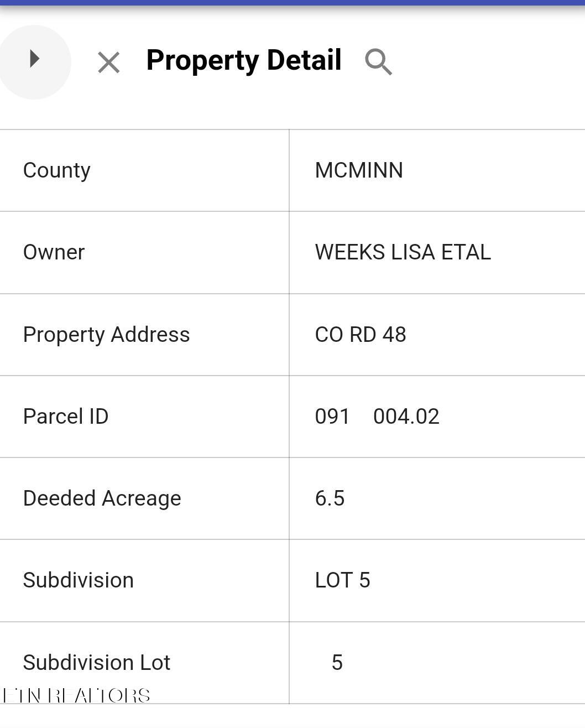The height and width of the screenshot is (728, 585).
Task: Click the Deeded Acreage label
Action: pos(102,498)
